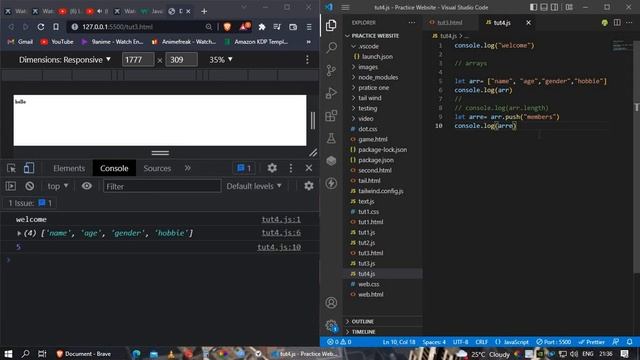Expand OUTLINE section
Screen dimensions: 640x360
coord(362,322)
